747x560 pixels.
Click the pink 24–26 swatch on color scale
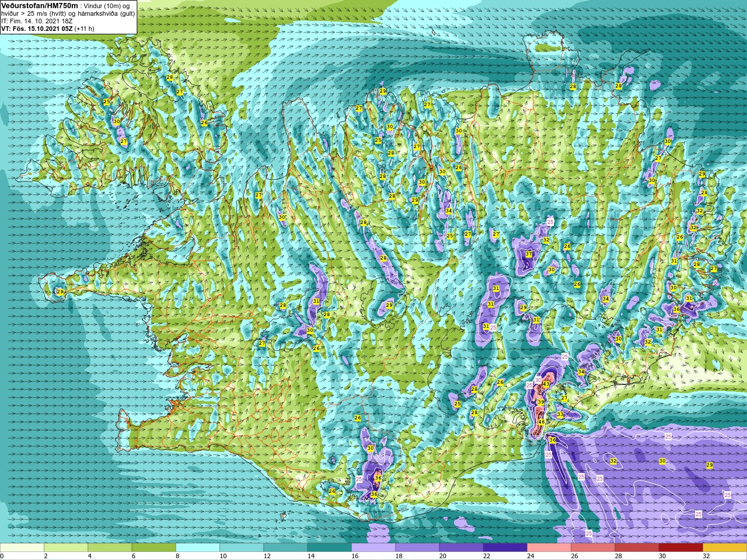click(x=549, y=548)
